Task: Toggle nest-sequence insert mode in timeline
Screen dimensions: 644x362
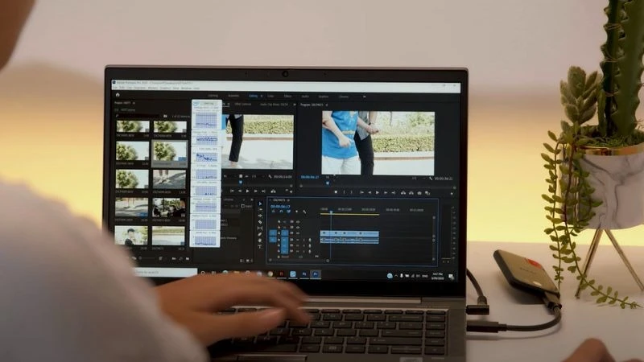Action: coord(274,212)
